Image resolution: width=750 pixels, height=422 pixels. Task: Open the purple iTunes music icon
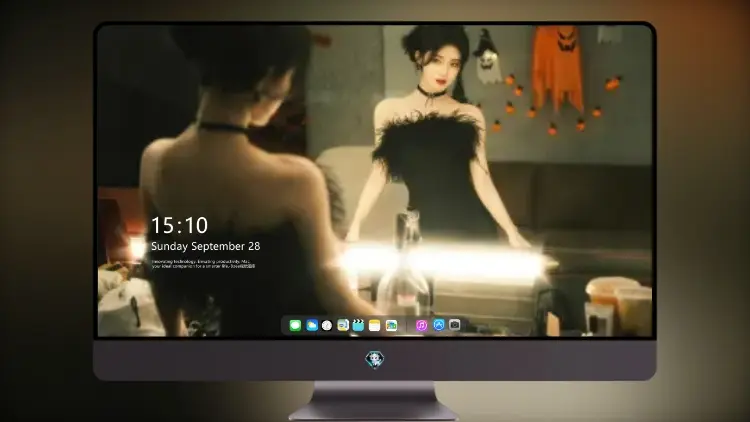click(x=421, y=325)
